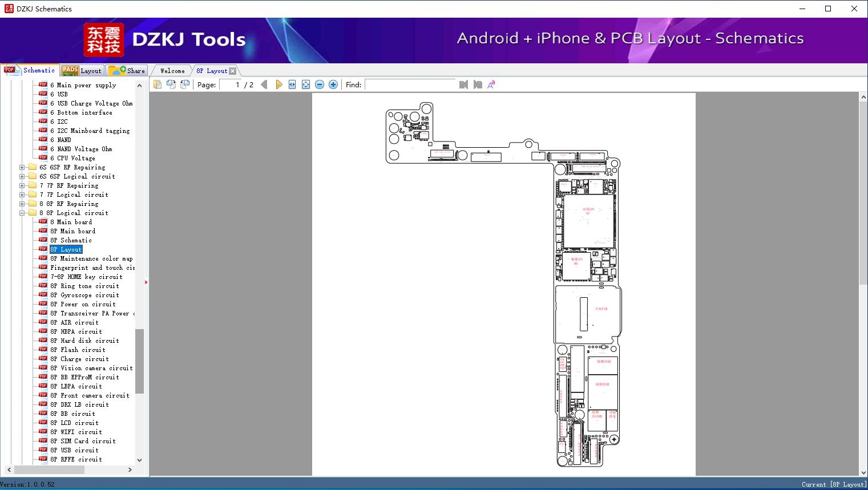
Task: Go to the previous page arrow
Action: coord(264,84)
